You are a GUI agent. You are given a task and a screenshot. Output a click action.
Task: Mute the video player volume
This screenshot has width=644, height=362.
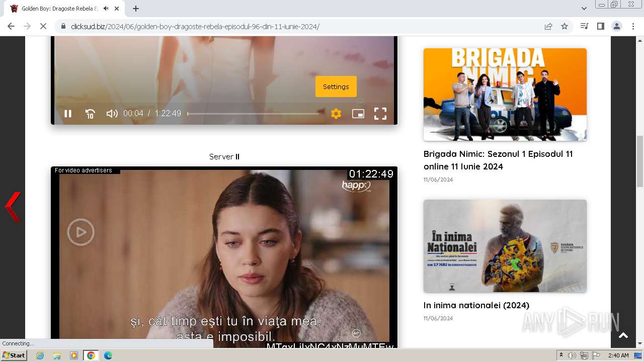coord(112,114)
